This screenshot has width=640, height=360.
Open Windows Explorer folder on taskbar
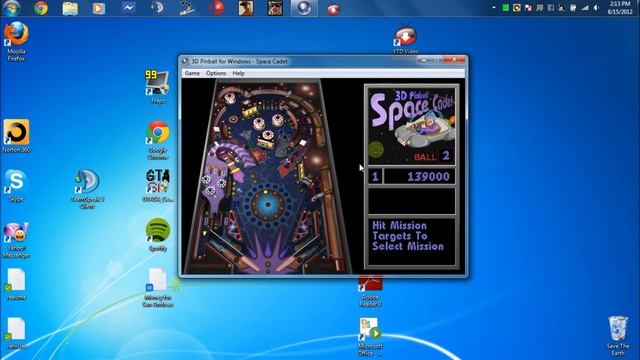70,8
